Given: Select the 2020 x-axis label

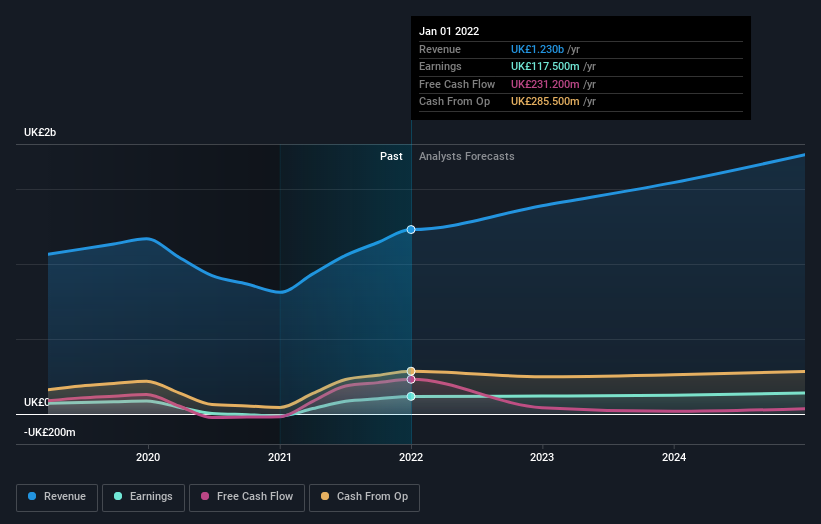Looking at the screenshot, I should coord(148,457).
